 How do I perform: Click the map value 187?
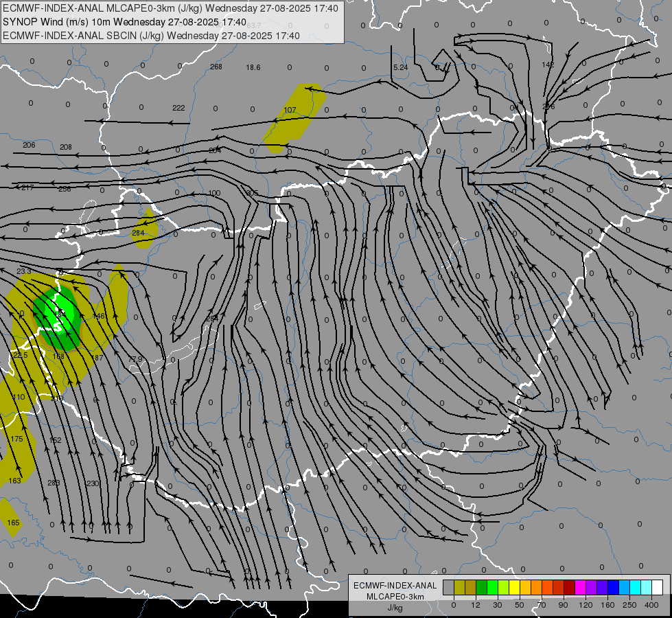pyautogui.click(x=97, y=357)
